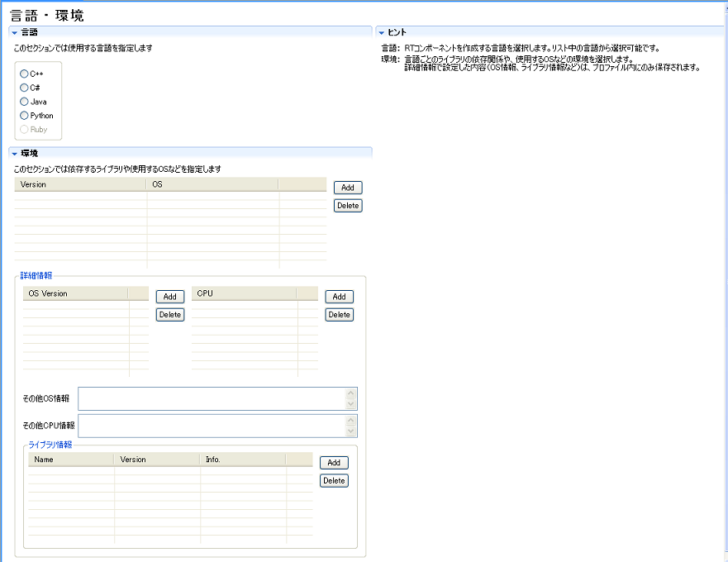Click the OS column header

(212, 184)
